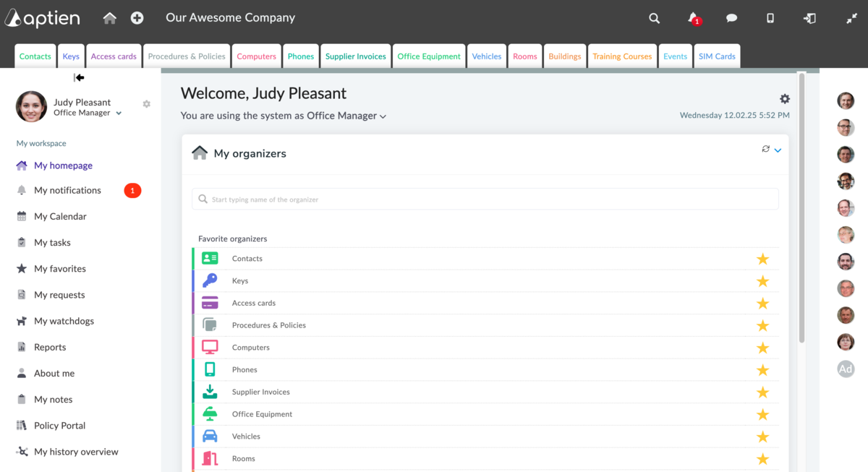Click the gray Ad avatar in right panel

(x=846, y=369)
